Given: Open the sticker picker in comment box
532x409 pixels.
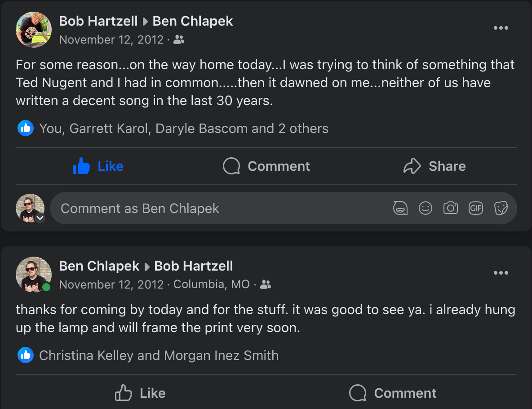Looking at the screenshot, I should click(501, 208).
